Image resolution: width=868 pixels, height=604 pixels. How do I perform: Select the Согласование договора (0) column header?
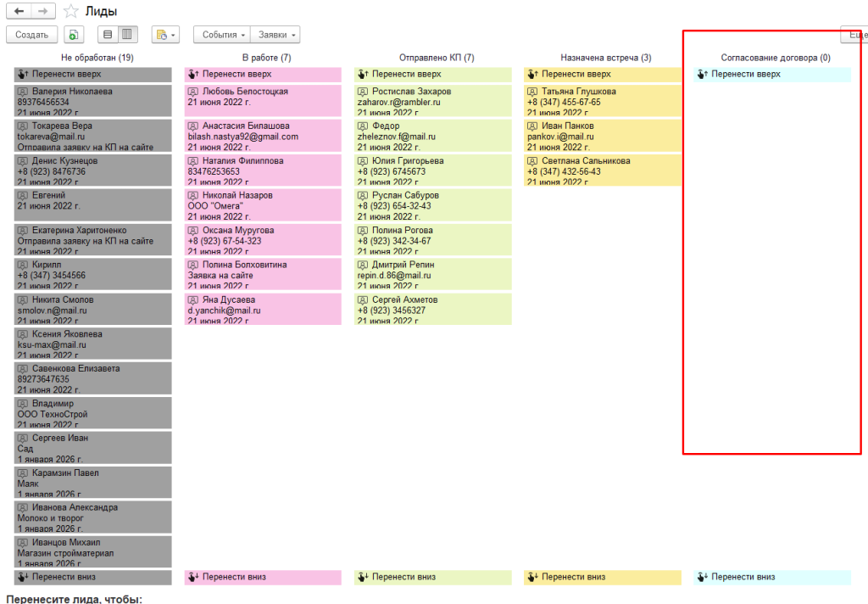776,58
